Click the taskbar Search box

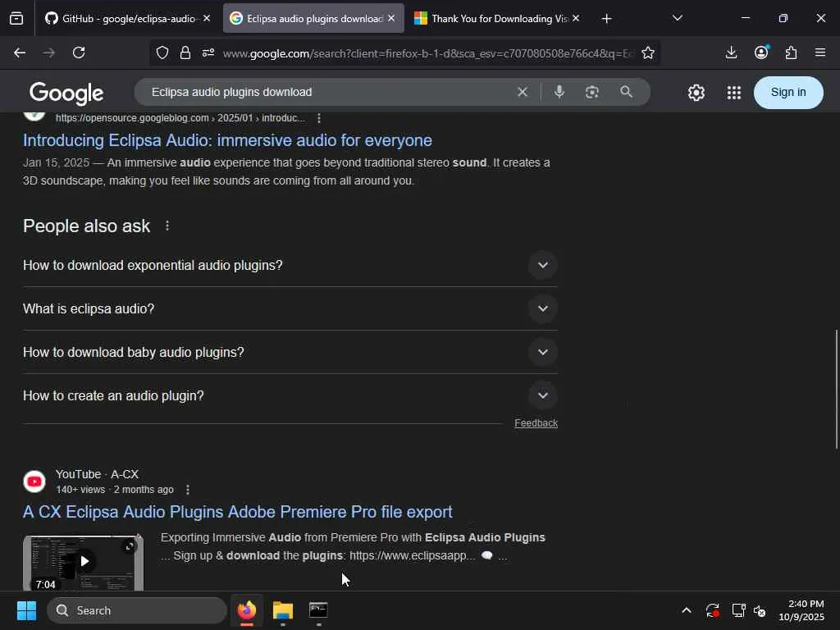click(137, 610)
